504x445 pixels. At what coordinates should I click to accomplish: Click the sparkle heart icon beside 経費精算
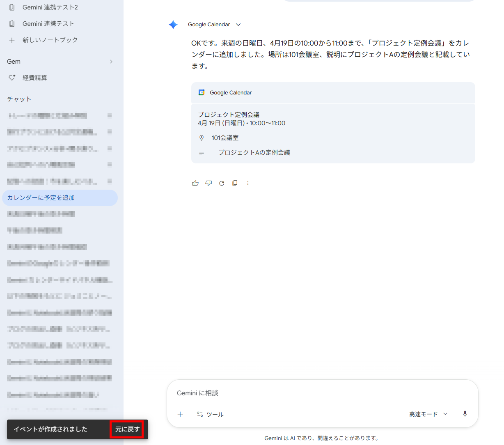coord(12,78)
